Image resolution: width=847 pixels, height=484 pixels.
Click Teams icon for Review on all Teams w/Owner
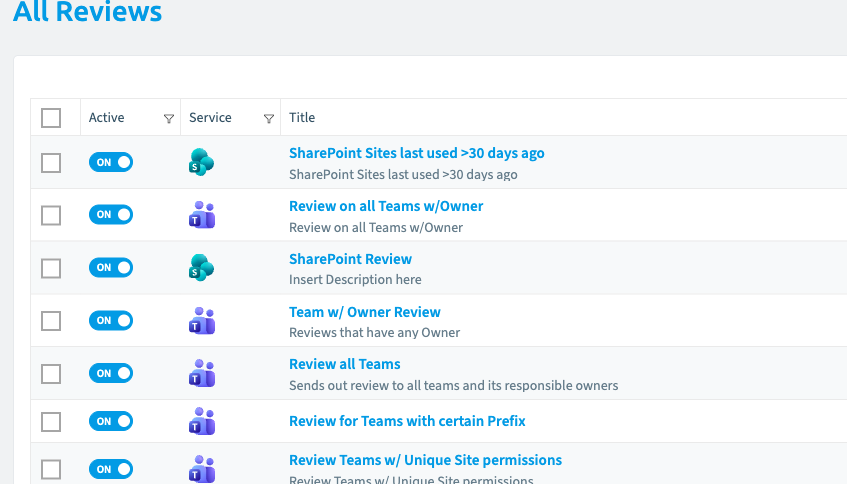[x=202, y=214]
